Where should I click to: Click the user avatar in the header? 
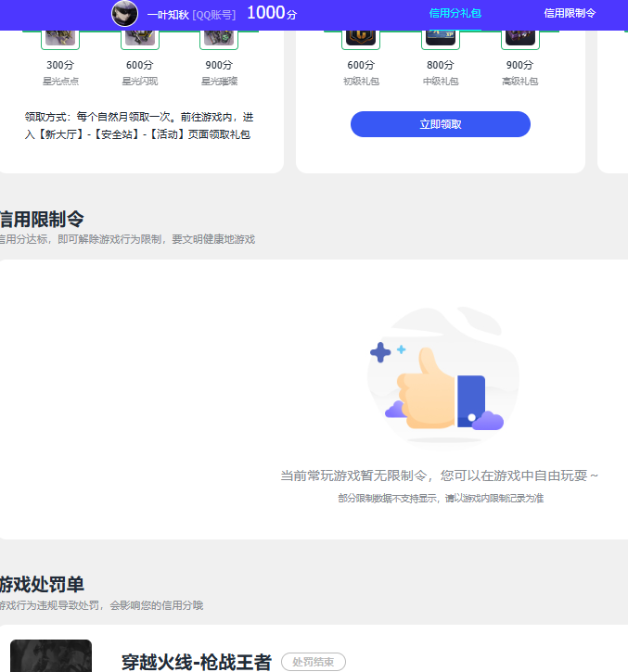pos(125,14)
